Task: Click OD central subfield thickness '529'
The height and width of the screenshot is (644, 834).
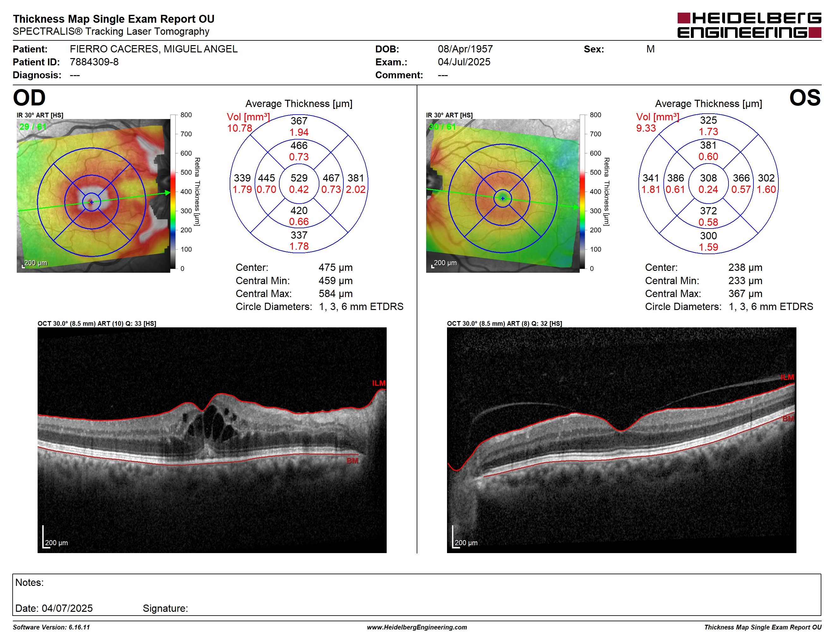Action: tap(299, 178)
